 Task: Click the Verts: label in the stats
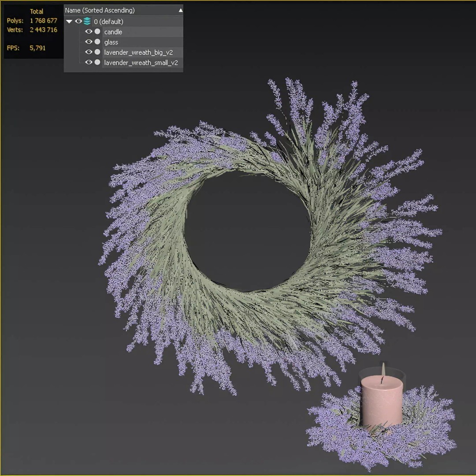15,30
